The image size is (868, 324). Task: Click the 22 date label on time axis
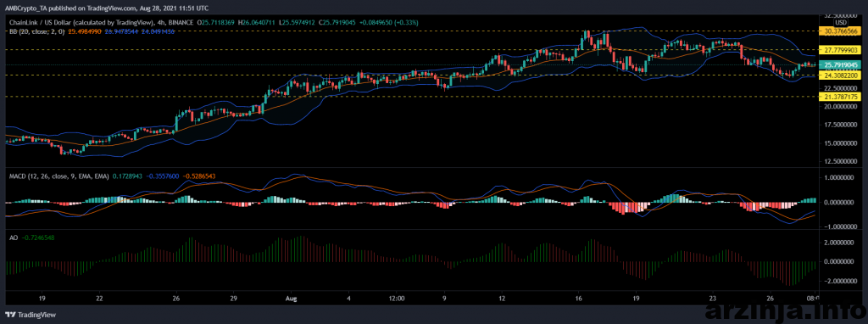100,299
